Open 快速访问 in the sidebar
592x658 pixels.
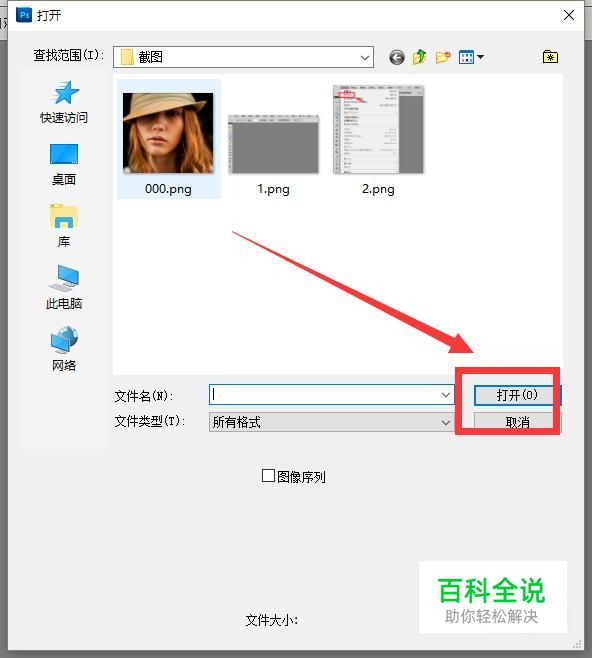tap(64, 102)
